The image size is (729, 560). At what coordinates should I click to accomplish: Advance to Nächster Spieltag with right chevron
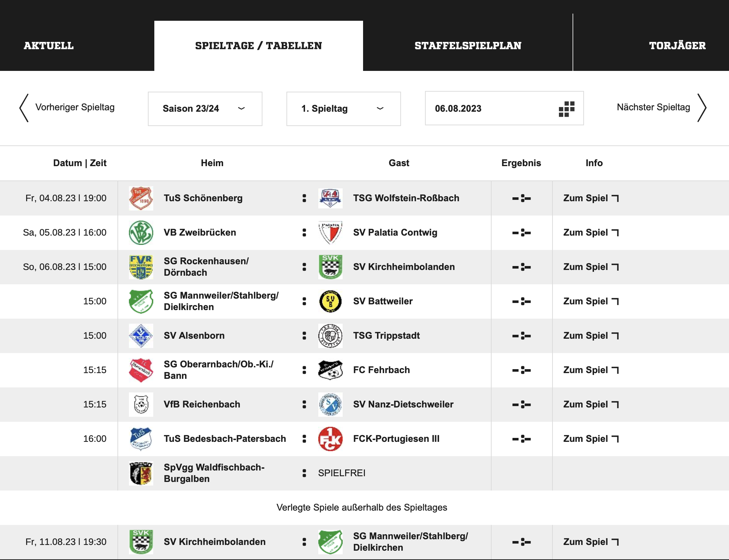tap(701, 108)
